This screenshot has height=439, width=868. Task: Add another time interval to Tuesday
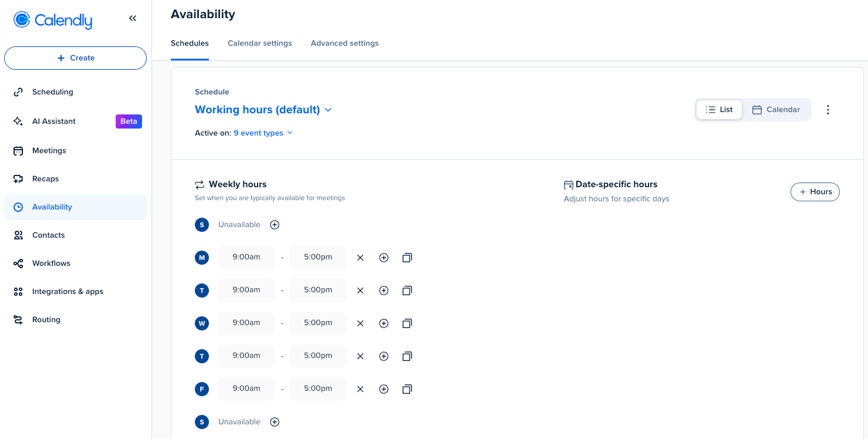(384, 291)
